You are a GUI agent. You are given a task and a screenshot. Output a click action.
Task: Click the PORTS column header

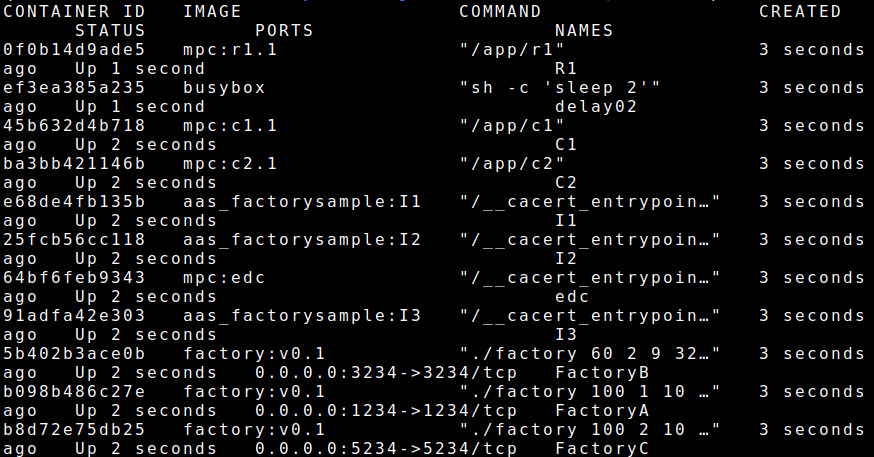tap(284, 30)
